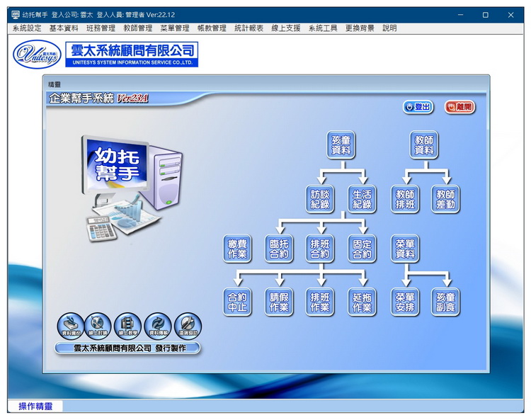Click the 資料備份 round icon

click(x=70, y=327)
